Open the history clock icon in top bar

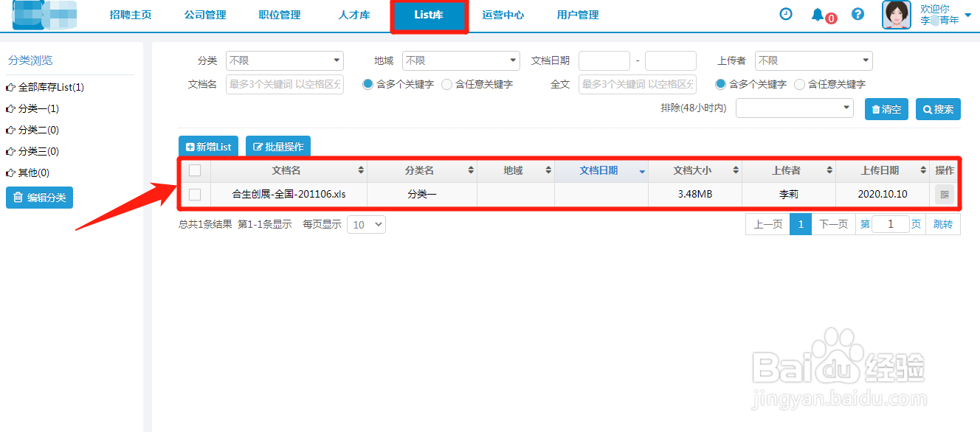click(786, 13)
